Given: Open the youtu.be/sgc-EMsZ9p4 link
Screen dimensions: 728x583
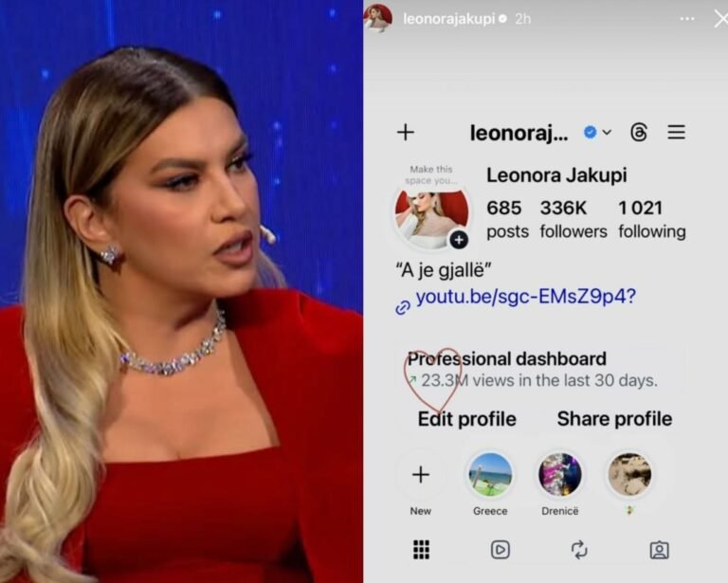Looking at the screenshot, I should pyautogui.click(x=525, y=297).
